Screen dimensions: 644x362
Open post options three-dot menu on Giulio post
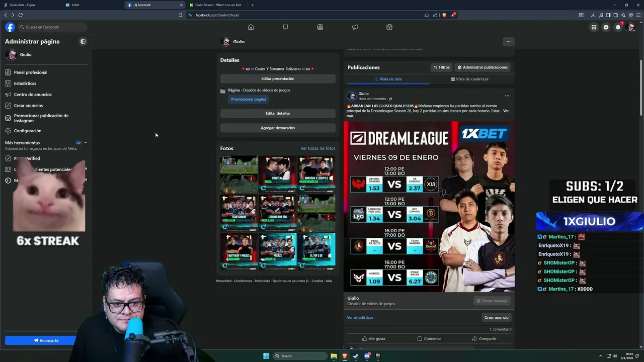507,96
